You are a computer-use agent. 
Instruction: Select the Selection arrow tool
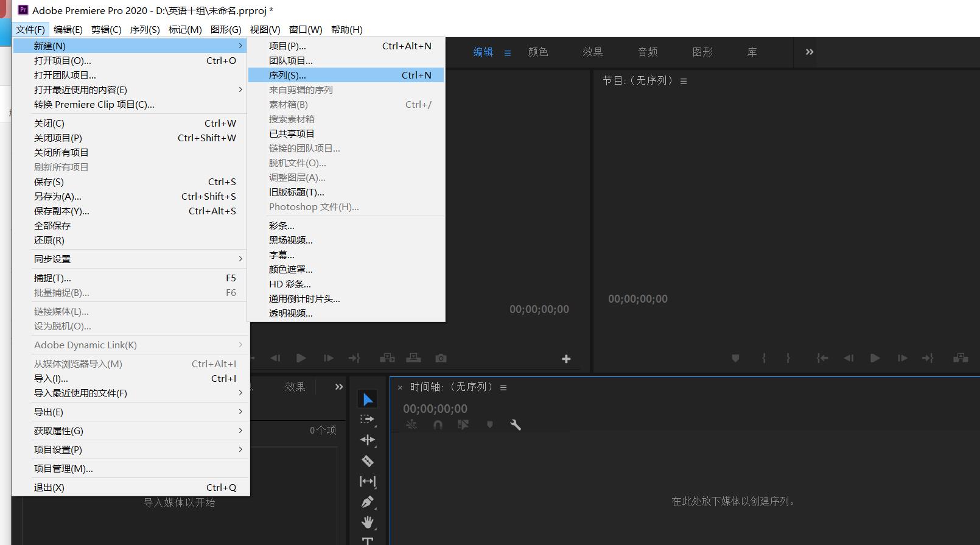(368, 399)
